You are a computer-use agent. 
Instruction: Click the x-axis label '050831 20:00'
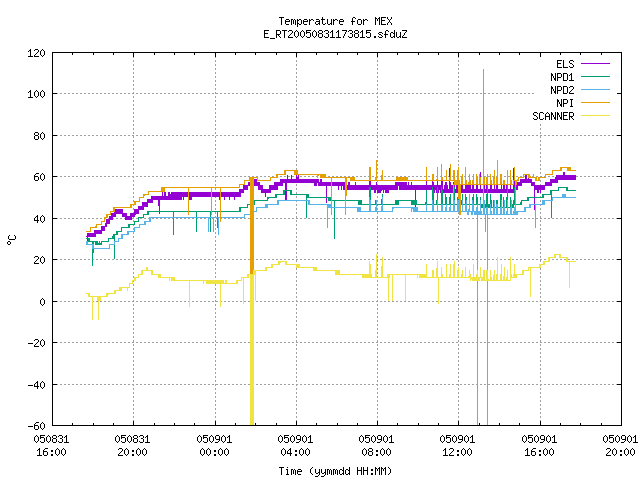[x=133, y=446]
